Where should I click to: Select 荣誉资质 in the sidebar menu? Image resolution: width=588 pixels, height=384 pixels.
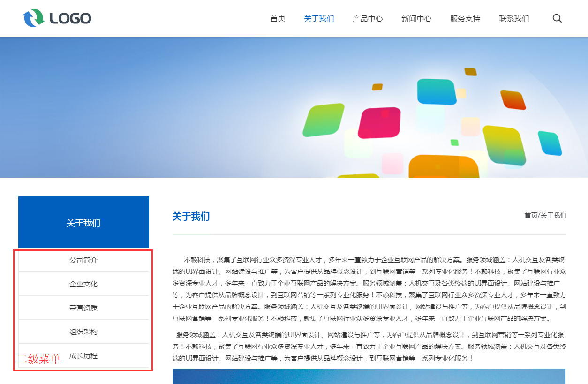[x=83, y=308]
